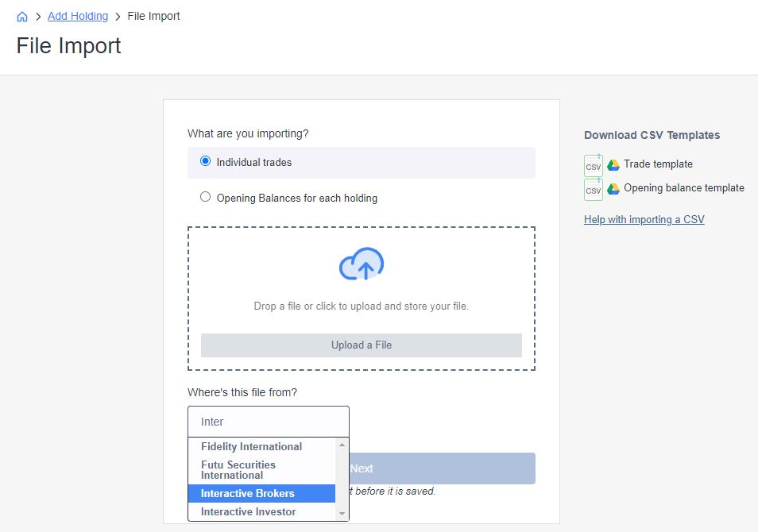Open the Add Holding breadcrumb link
Image resolution: width=758 pixels, height=532 pixels.
[78, 16]
